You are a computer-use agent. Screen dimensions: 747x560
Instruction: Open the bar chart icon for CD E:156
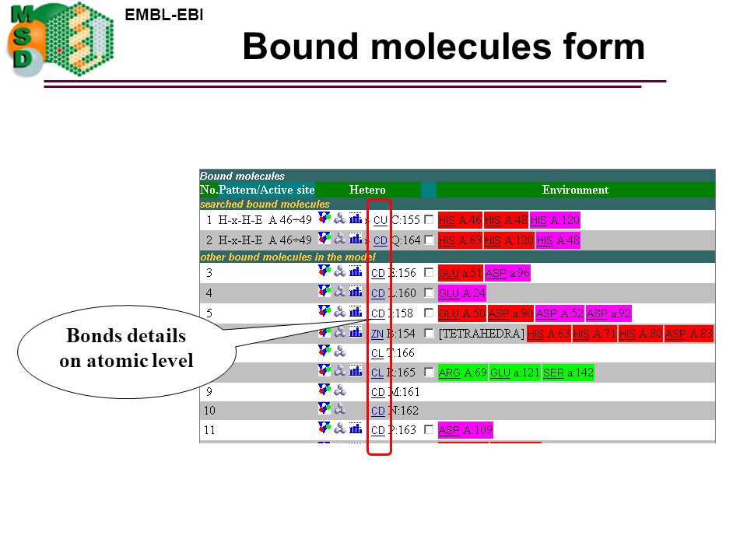[356, 271]
